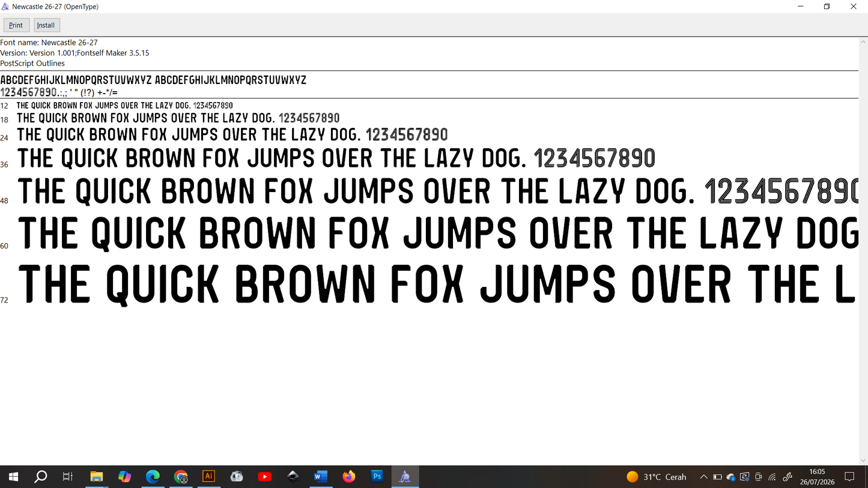The height and width of the screenshot is (488, 868).
Task: Open Firefox from taskbar
Action: coord(349,477)
